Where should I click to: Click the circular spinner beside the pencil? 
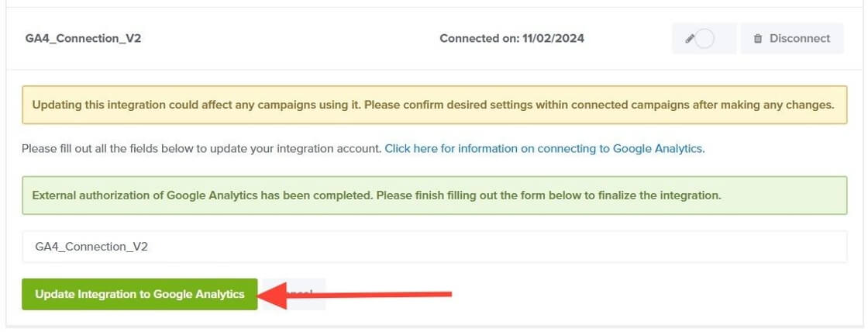pos(704,39)
